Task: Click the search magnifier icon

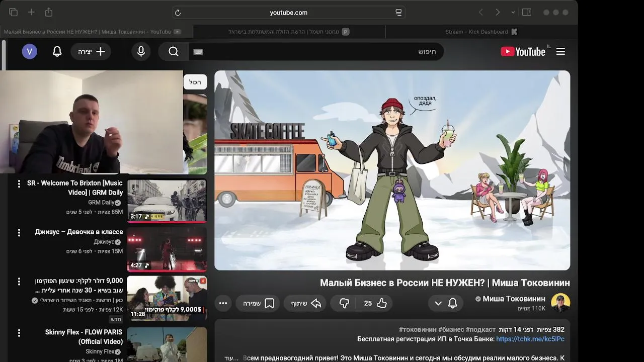Action: tap(174, 51)
